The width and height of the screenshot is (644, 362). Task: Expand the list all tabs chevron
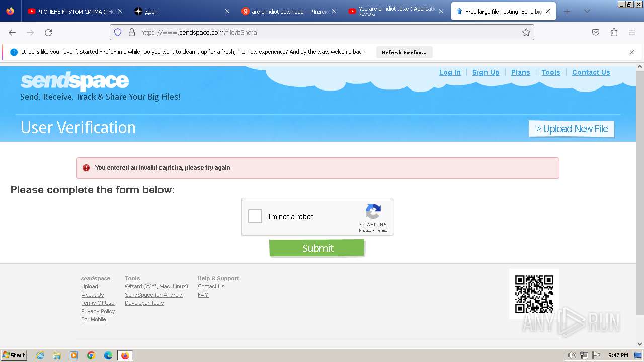click(x=587, y=11)
